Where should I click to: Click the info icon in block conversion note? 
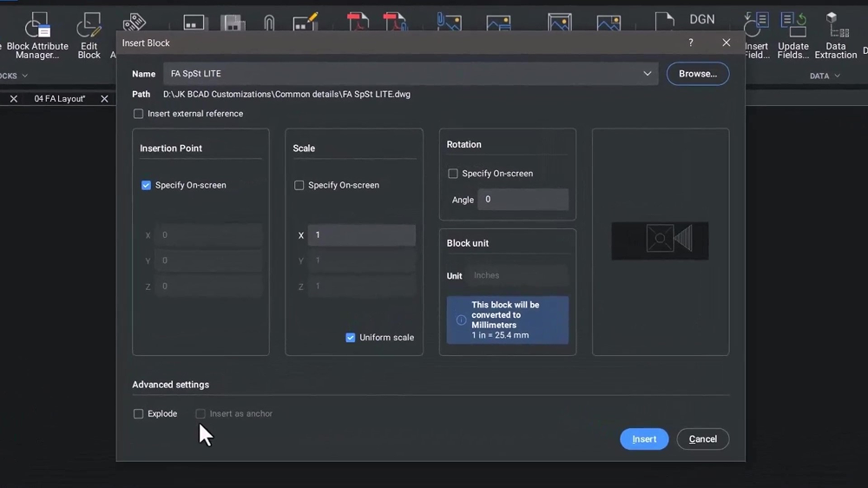coord(461,320)
